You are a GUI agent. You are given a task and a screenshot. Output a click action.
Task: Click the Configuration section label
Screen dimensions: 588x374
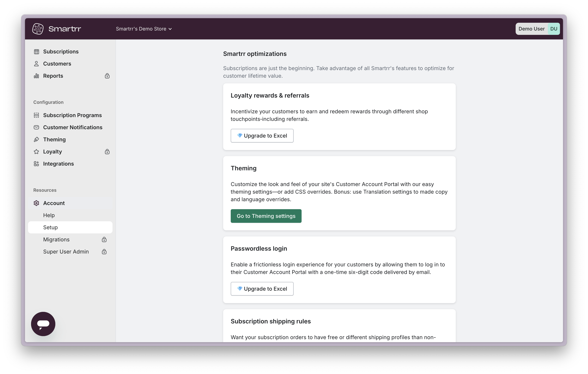[48, 102]
